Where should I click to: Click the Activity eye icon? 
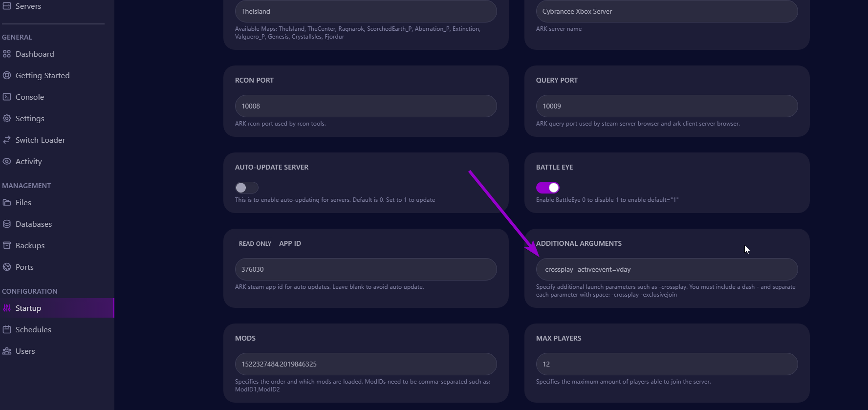[x=7, y=162]
